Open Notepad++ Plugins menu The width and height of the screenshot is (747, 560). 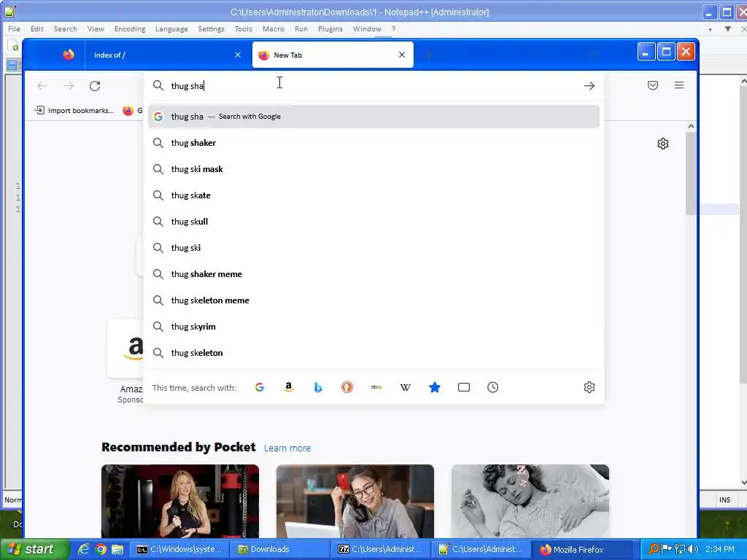[330, 28]
